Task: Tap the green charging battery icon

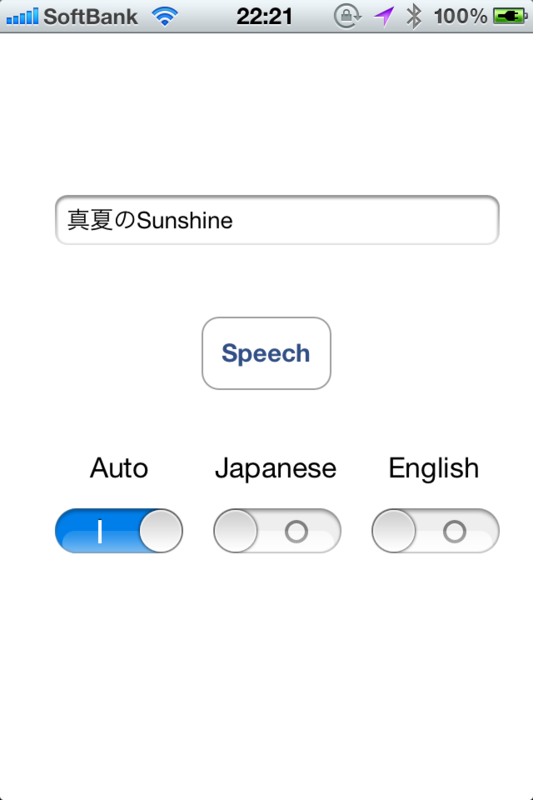Action: tap(510, 16)
